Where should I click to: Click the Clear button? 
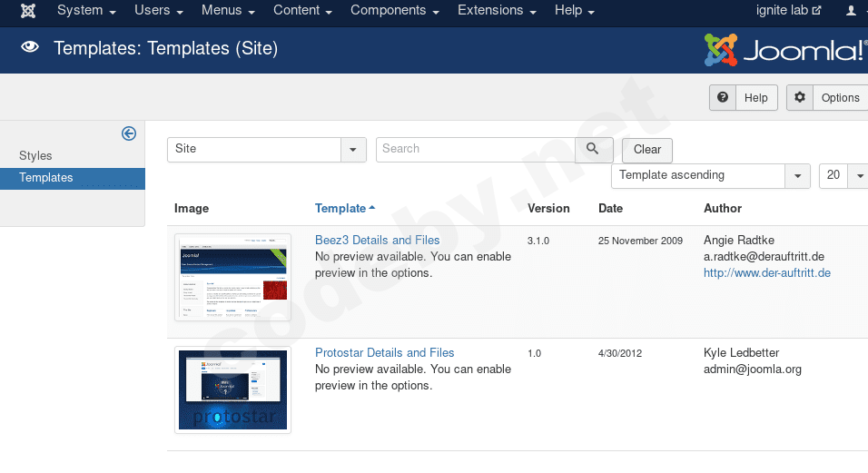(x=647, y=150)
